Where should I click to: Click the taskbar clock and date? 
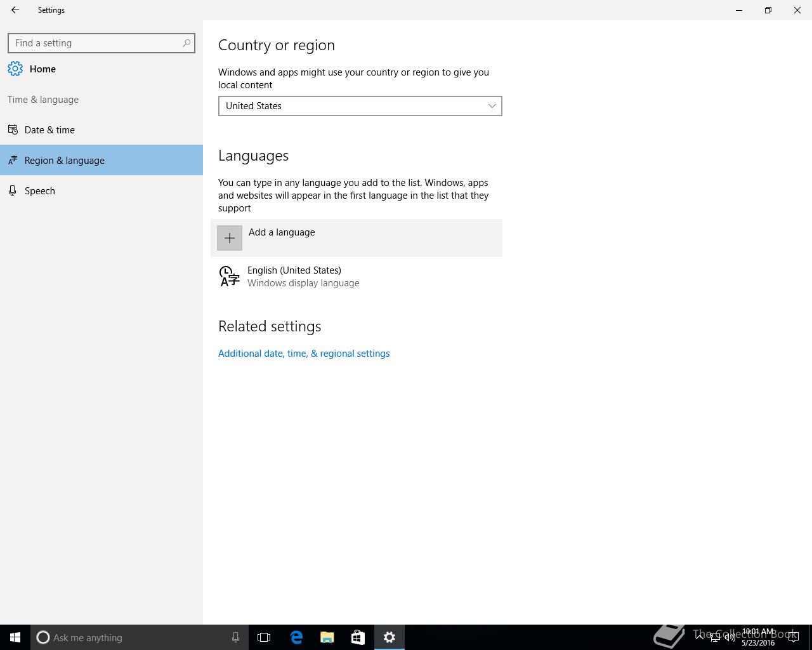(758, 637)
